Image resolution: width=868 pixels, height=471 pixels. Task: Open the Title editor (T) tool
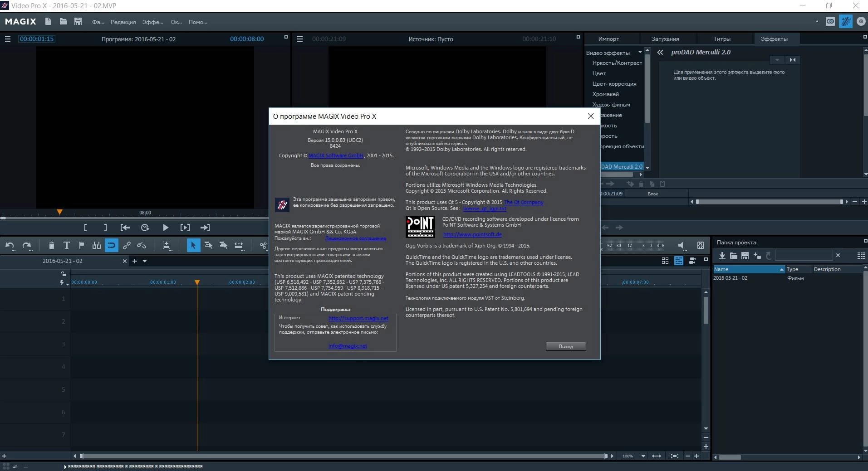66,245
